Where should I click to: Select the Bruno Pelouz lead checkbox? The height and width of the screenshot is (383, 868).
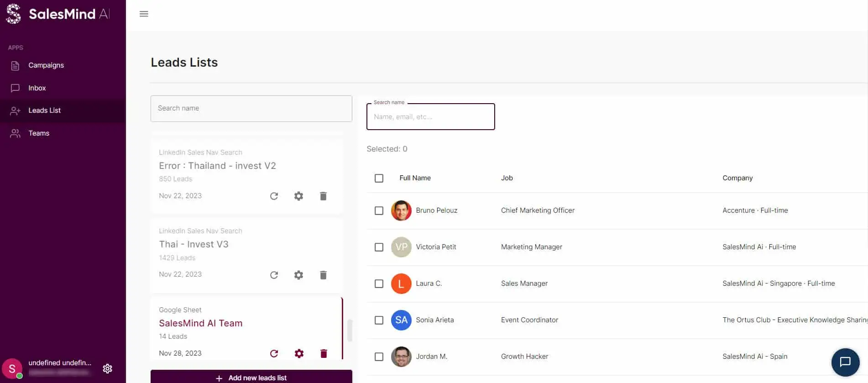pyautogui.click(x=379, y=210)
